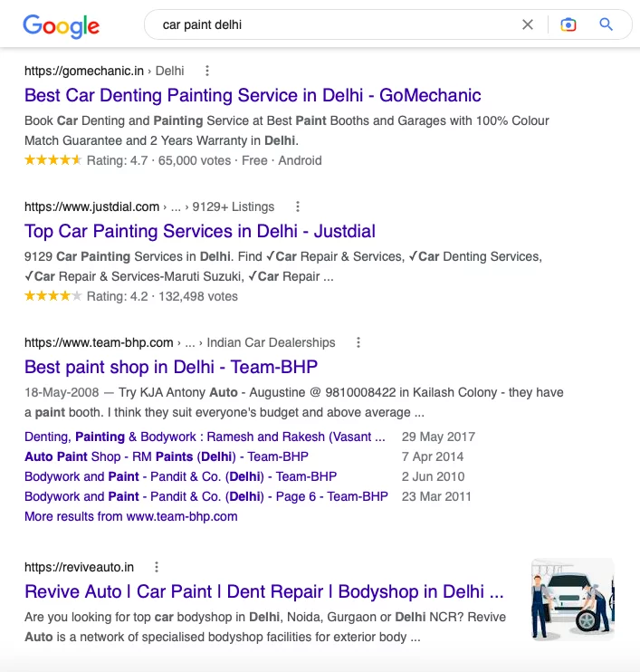Open Pandit & Co. Page 6 sublink
This screenshot has width=640, height=672.
pyautogui.click(x=206, y=496)
